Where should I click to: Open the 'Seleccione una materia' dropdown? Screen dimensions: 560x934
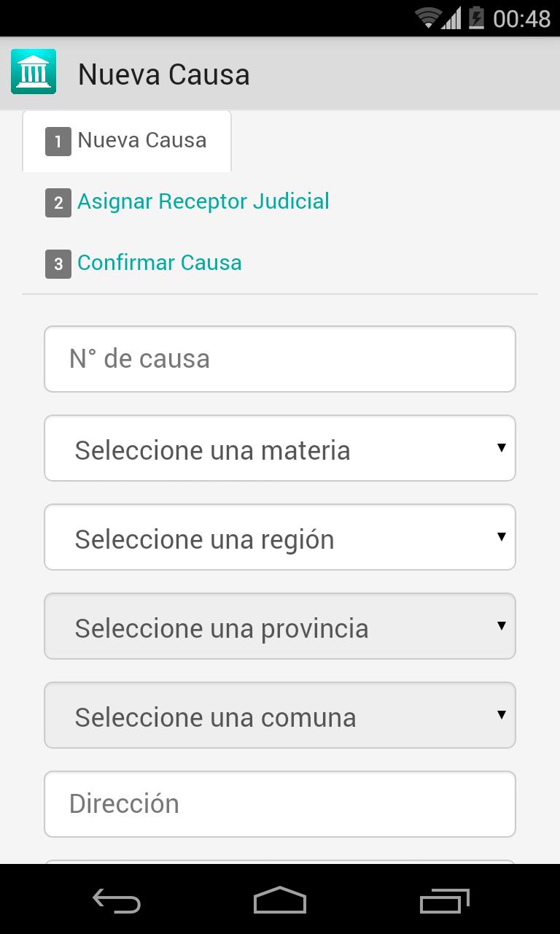279,448
